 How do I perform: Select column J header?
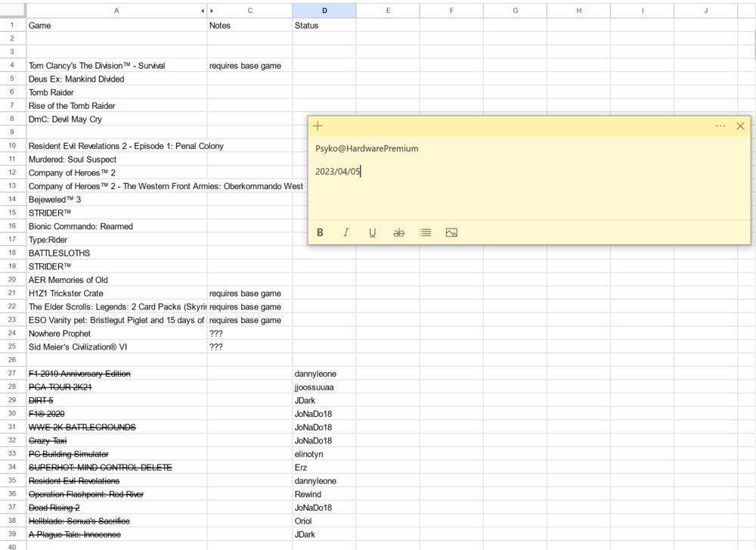point(706,11)
